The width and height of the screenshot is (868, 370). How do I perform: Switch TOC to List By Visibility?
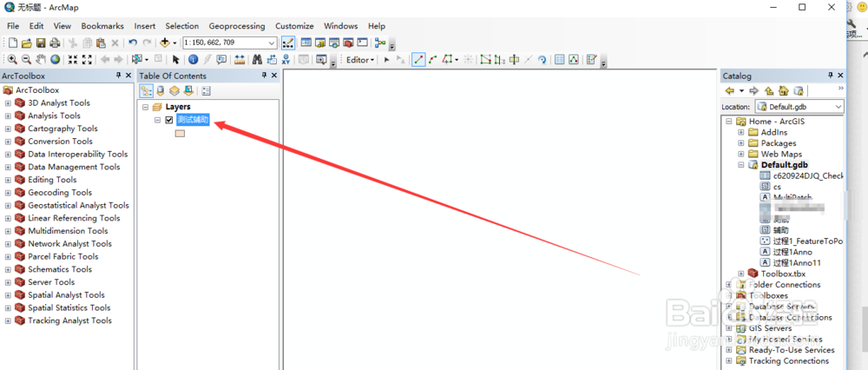(x=174, y=91)
